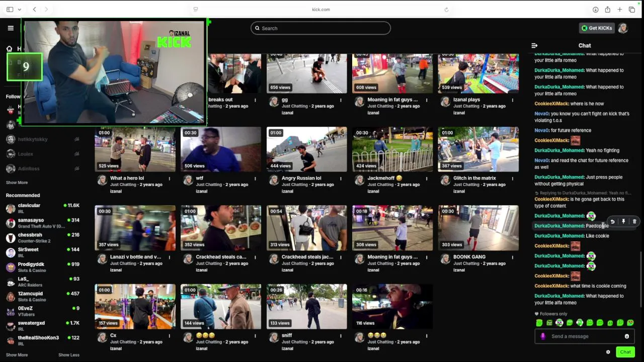This screenshot has width=644, height=362.
Task: Open the Kick hamburger navigation menu
Action: point(11,28)
